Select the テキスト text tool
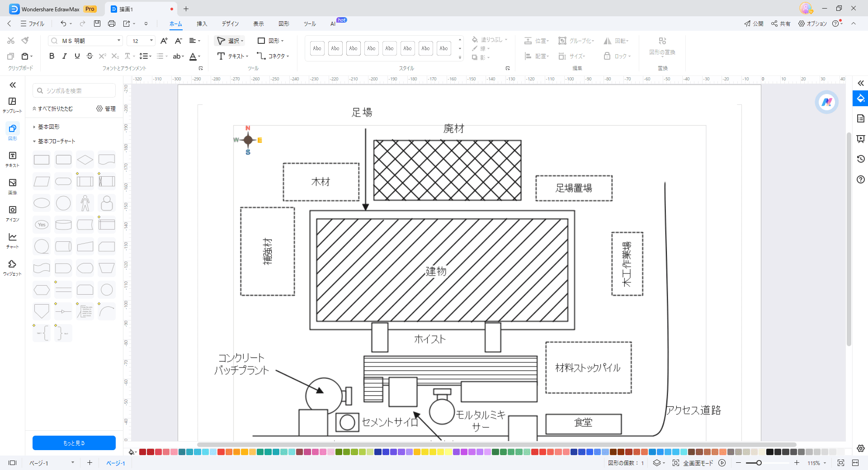Screen dimensions: 868x470 [232, 56]
